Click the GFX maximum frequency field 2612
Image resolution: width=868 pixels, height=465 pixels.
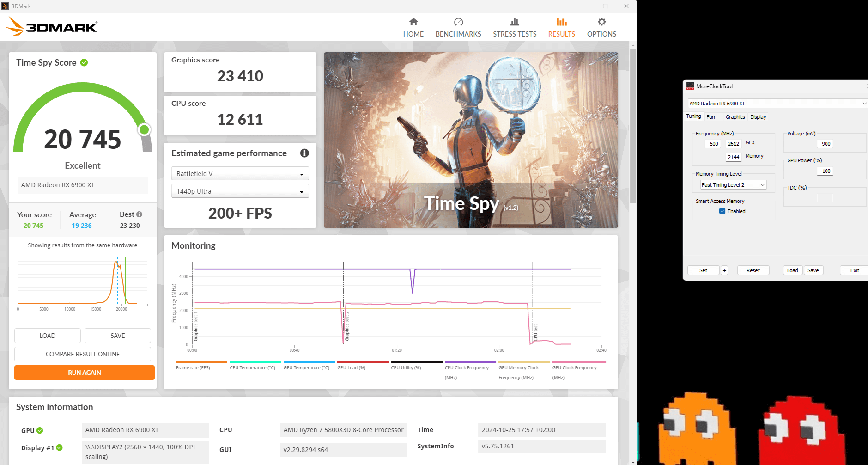[x=733, y=144]
